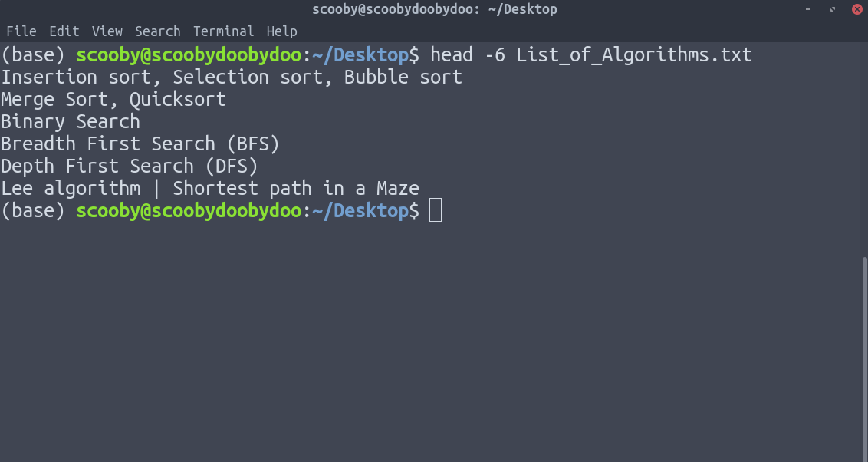The image size is (868, 462).
Task: Open the Help menu
Action: click(281, 31)
